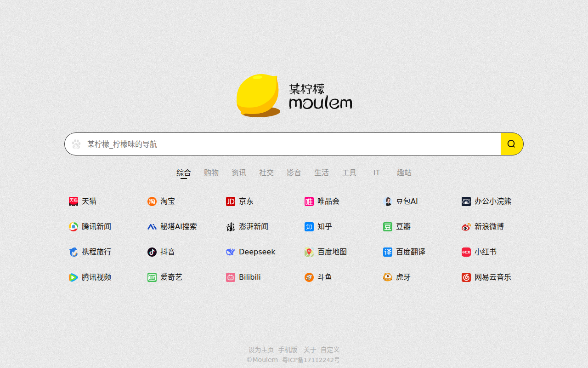The width and height of the screenshot is (588, 368).
Task: Click the Bilibili pink icon
Action: 231,277
